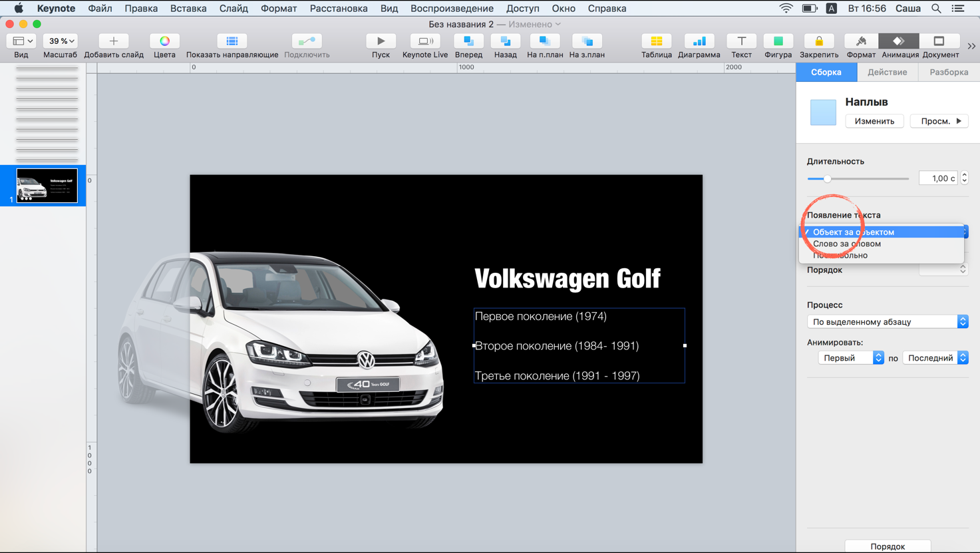Select slide 1 thumbnail in navigator
The height and width of the screenshot is (553, 980).
pyautogui.click(x=47, y=185)
